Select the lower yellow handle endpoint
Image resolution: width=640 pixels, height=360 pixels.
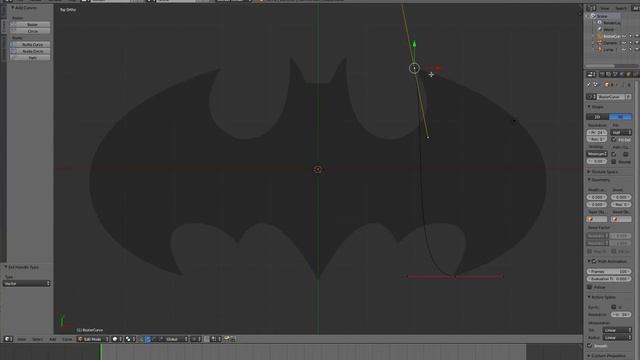click(x=428, y=137)
